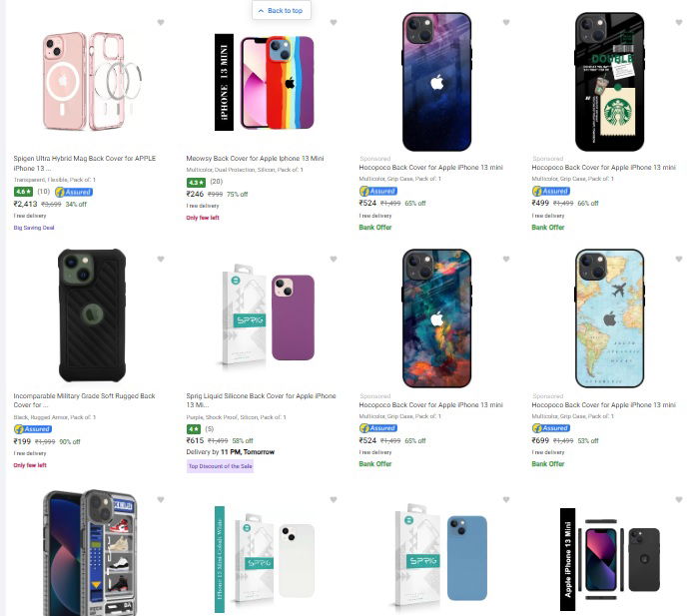692x616 pixels.
Task: Toggle wishlist on Sprig purple silicone cover
Action: tap(334, 260)
